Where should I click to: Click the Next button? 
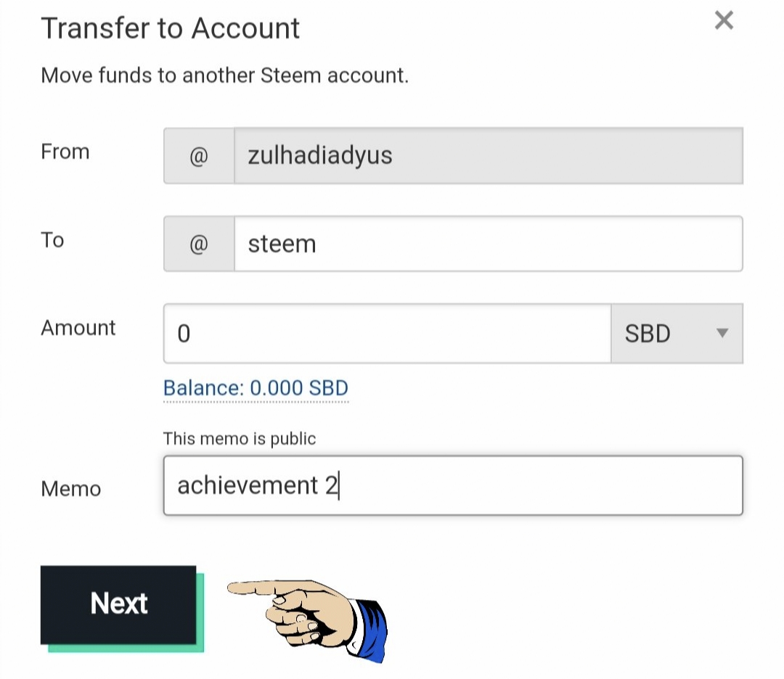pos(118,604)
